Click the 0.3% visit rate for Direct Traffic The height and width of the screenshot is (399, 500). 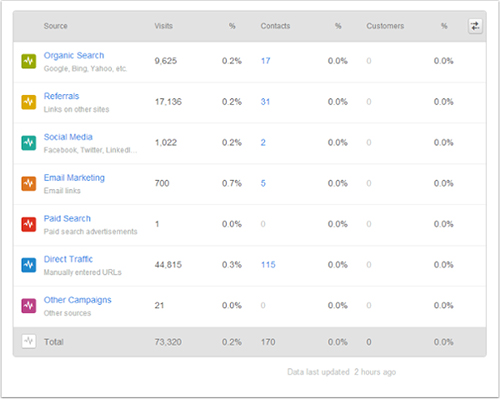(232, 265)
